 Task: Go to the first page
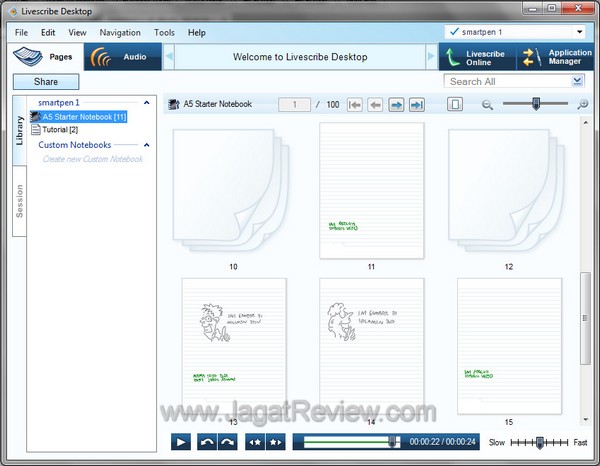tap(354, 104)
